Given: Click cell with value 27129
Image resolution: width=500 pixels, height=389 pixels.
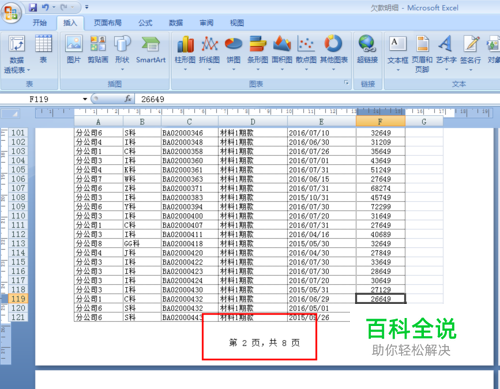Looking at the screenshot, I should coord(381,289).
